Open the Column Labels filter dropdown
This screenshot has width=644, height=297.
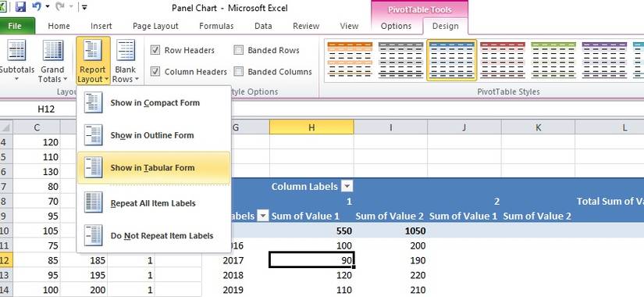(x=347, y=186)
